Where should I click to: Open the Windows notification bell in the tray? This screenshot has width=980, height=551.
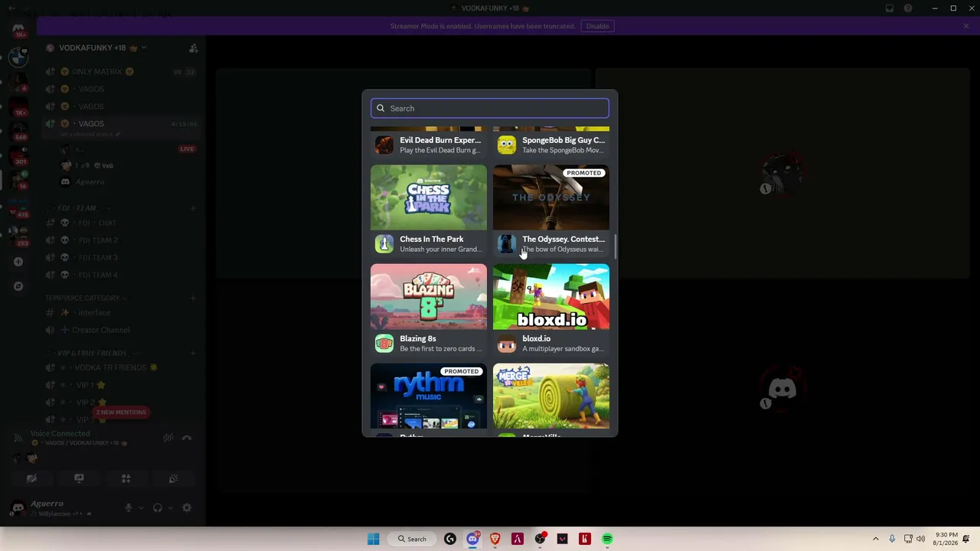coord(967,539)
